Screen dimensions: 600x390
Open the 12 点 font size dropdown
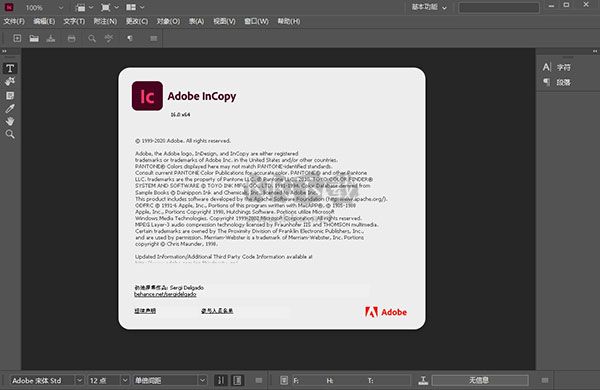click(125, 380)
